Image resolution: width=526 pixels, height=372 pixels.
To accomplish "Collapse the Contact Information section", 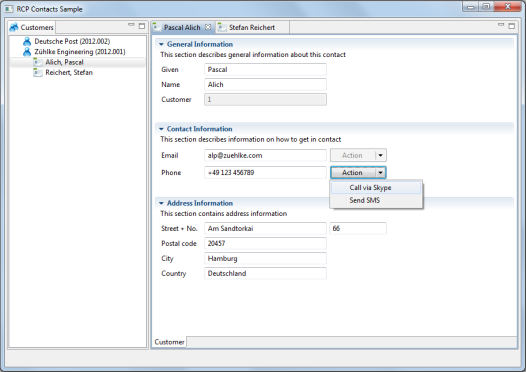I will click(x=161, y=129).
